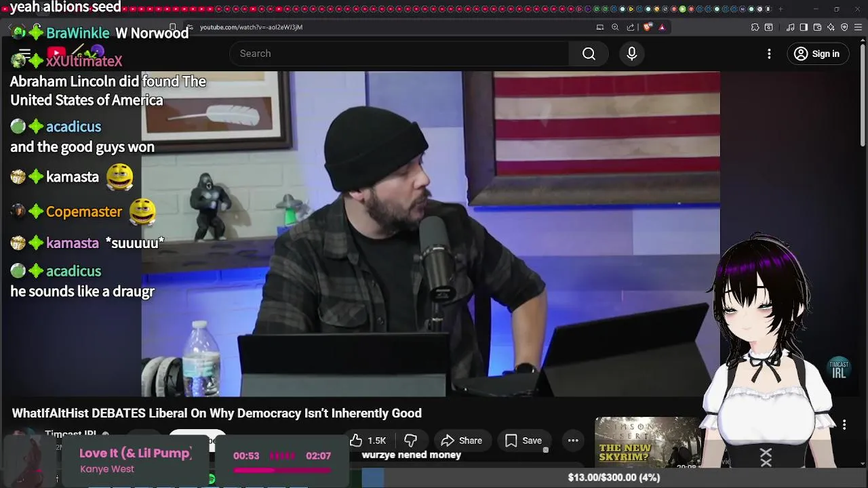Open the Brave Wallet icon

coord(817,27)
